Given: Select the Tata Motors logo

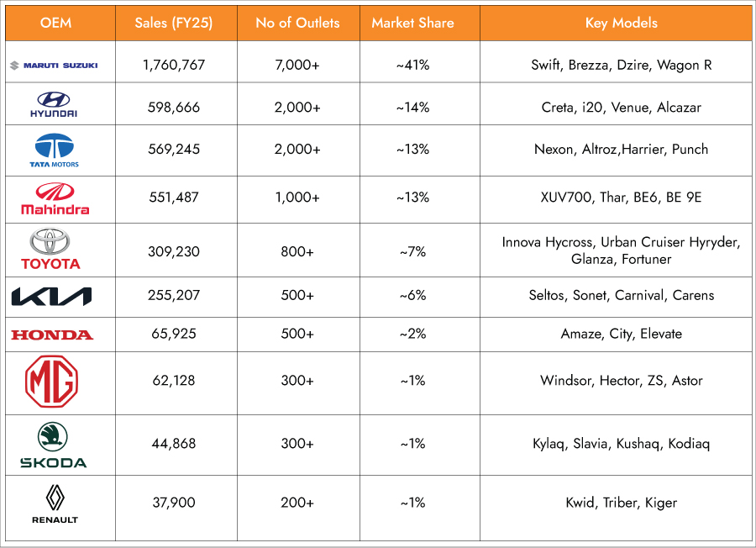Looking at the screenshot, I should [54, 150].
